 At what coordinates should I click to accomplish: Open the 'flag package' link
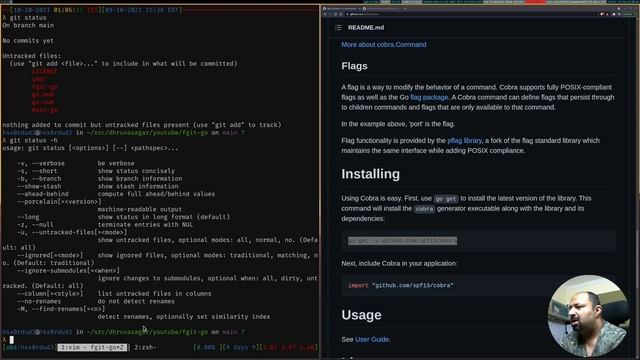(429, 97)
